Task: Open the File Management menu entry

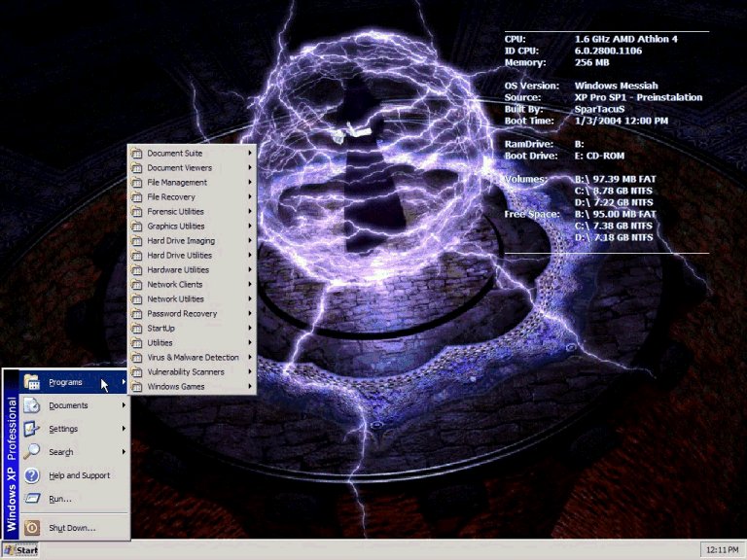Action: pyautogui.click(x=193, y=183)
